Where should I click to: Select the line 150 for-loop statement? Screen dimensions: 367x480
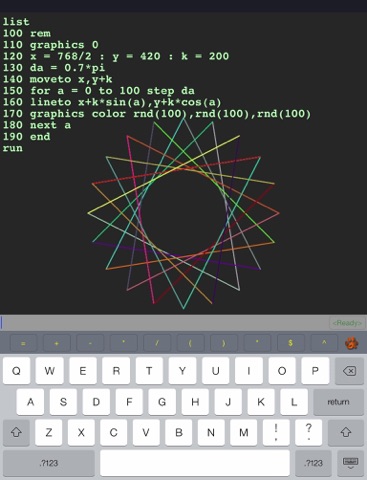[99, 91]
